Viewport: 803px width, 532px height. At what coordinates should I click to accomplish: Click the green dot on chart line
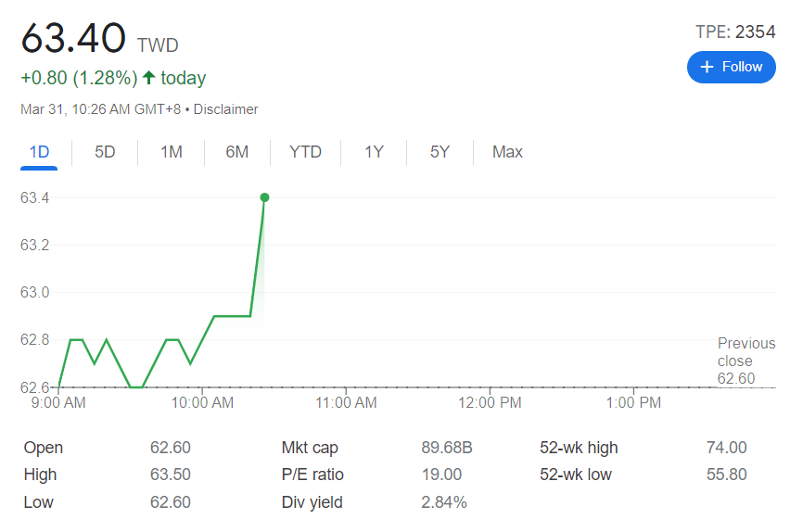pos(265,197)
